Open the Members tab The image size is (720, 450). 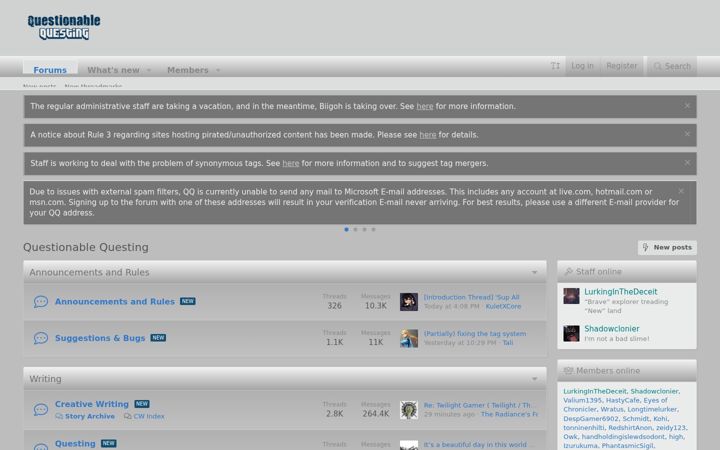pyautogui.click(x=188, y=70)
